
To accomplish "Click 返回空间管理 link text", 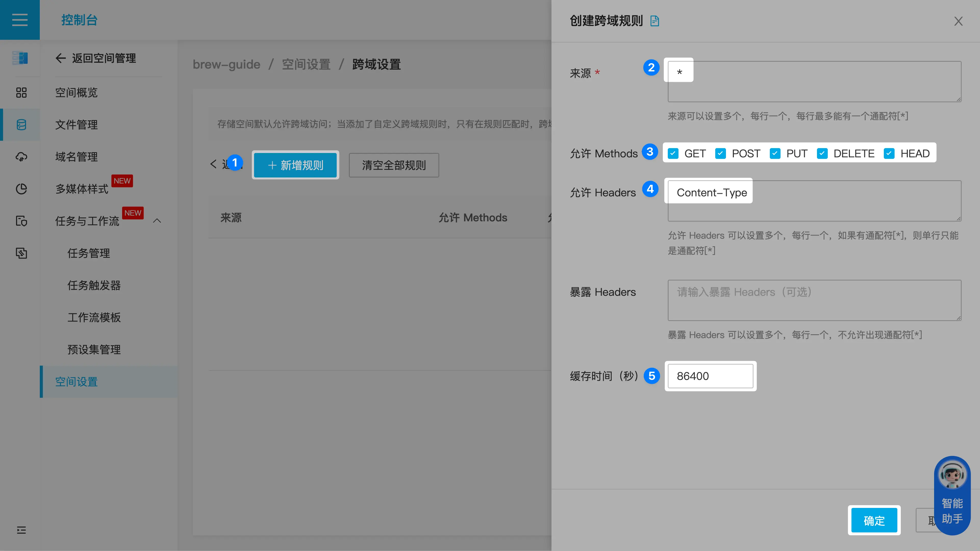I will point(104,58).
